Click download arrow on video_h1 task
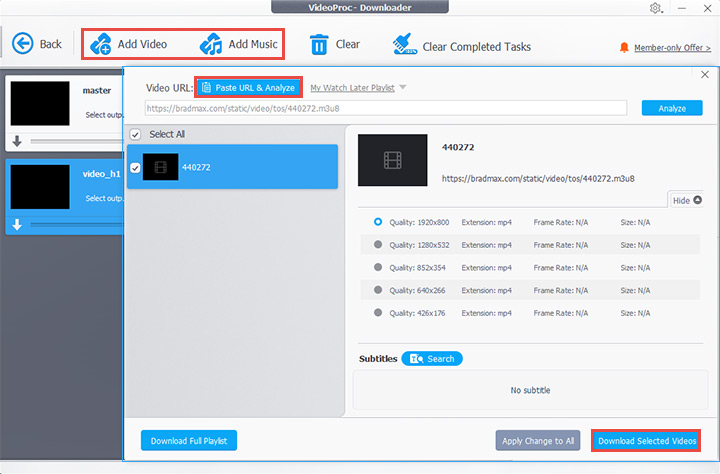Screen dimensions: 720x474 (17, 225)
